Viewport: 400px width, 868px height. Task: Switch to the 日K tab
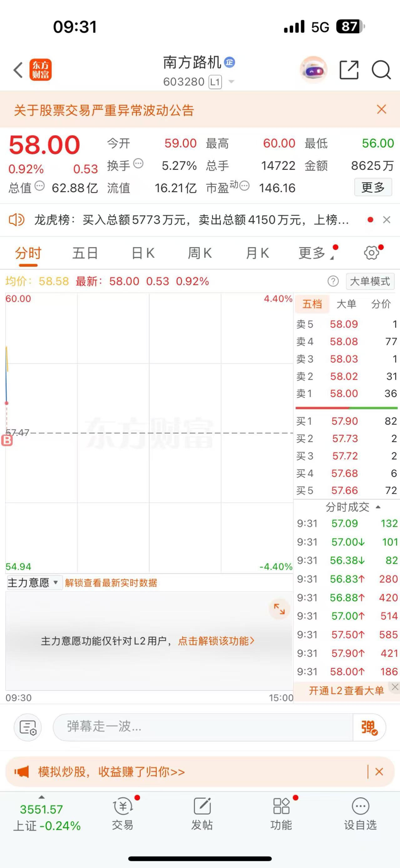click(143, 253)
